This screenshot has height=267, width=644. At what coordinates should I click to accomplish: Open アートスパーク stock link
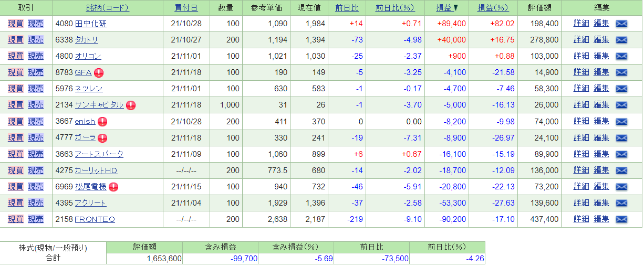click(99, 154)
